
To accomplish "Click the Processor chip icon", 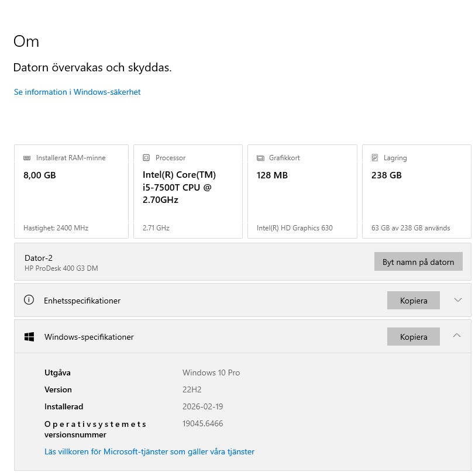I will coord(146,157).
